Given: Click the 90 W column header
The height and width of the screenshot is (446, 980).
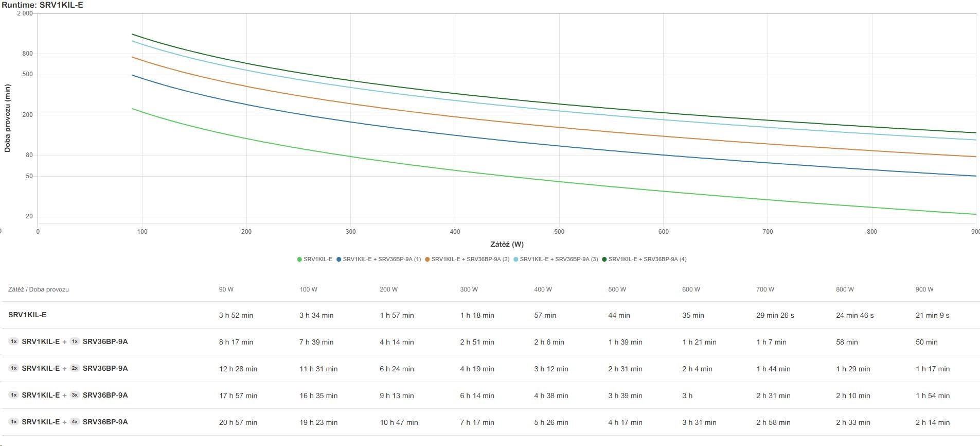Looking at the screenshot, I should click(x=226, y=289).
